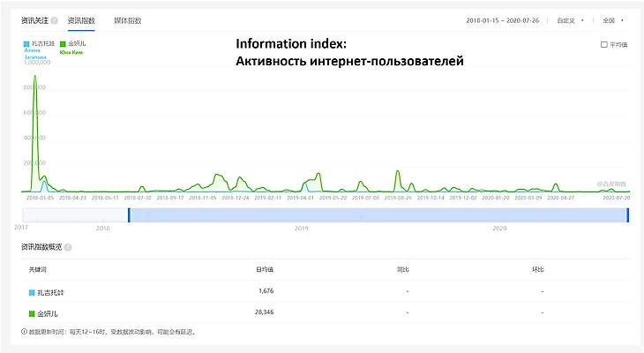Click the info icon before the footer note

(24, 332)
